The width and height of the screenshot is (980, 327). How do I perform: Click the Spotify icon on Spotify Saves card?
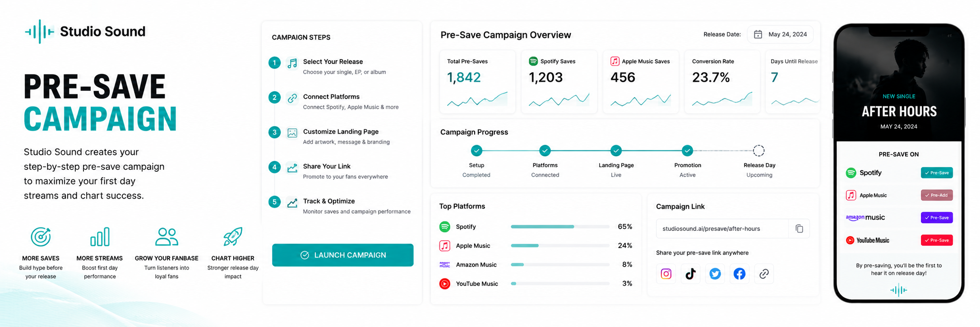pos(533,61)
